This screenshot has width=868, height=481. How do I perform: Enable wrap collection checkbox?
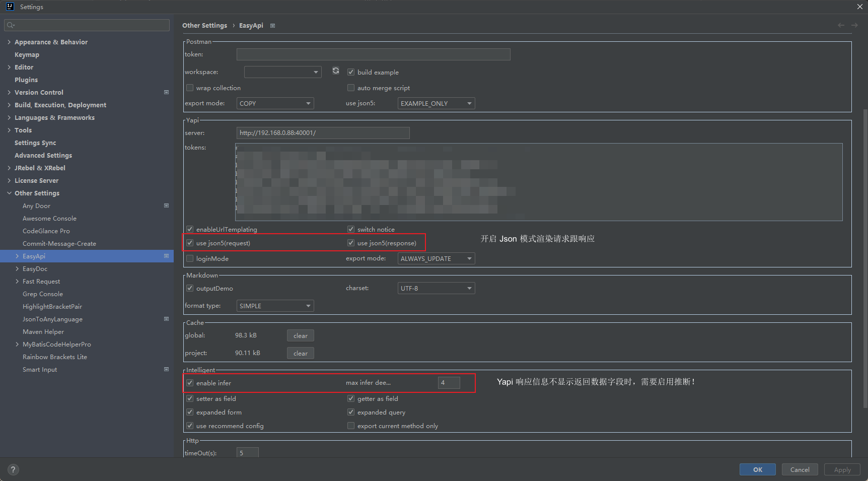(190, 88)
